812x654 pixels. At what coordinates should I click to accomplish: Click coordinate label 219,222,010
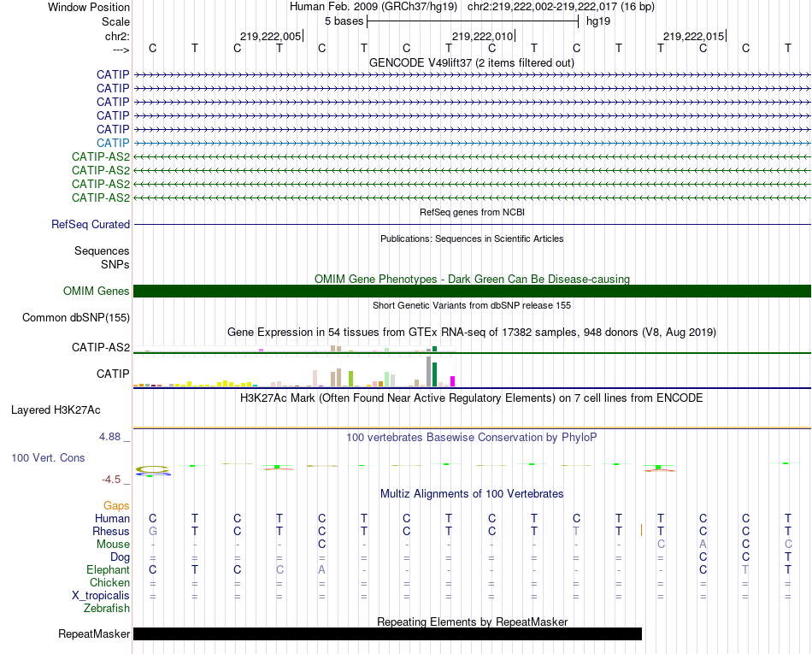tap(482, 36)
